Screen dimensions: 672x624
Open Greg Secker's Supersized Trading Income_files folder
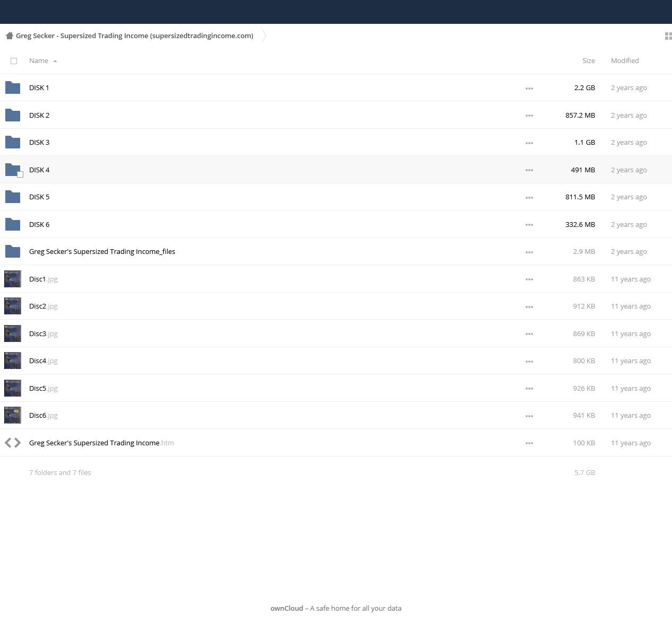coord(102,252)
